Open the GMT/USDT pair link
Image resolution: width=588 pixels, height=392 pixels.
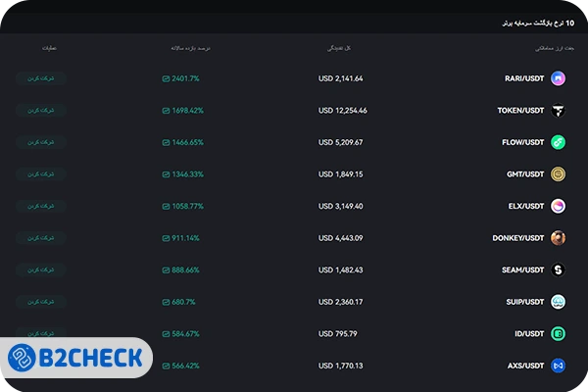[525, 174]
